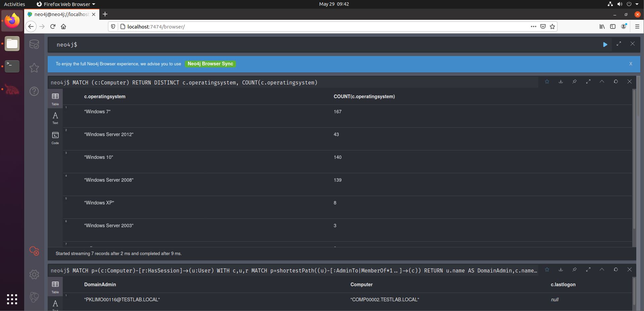Image resolution: width=644 pixels, height=311 pixels.
Task: Click the count value 140
Action: point(338,157)
